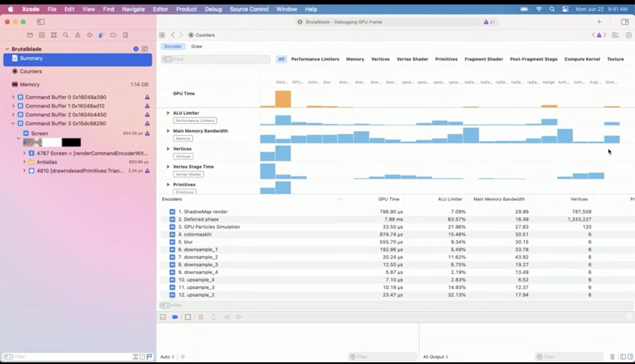Toggle the navigator sidebar button
Image resolution: width=635 pixels, height=364 pixels.
[x=41, y=22]
